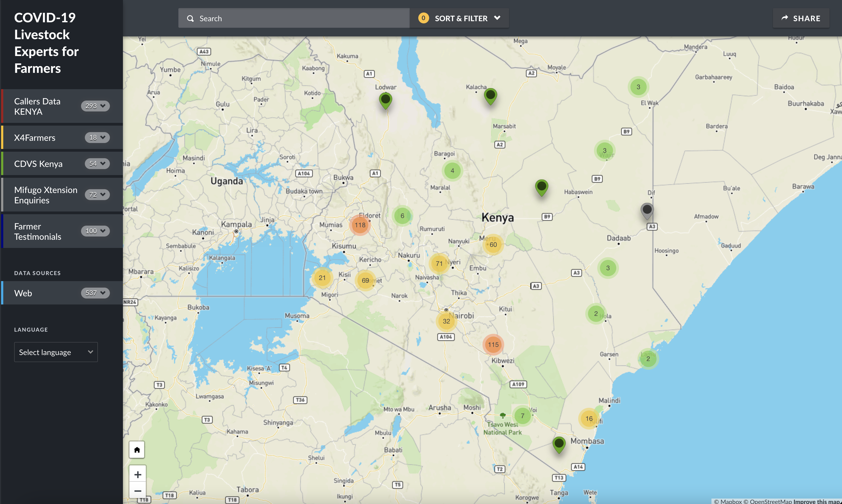Select the green pin near Kalacha
The height and width of the screenshot is (504, 842).
[x=490, y=97]
